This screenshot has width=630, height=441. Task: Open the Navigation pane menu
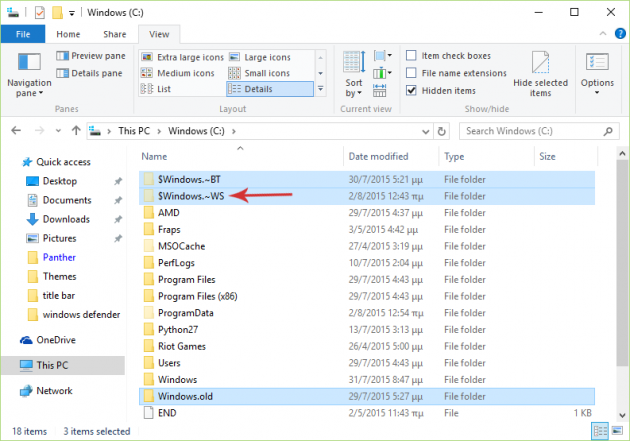(x=29, y=75)
